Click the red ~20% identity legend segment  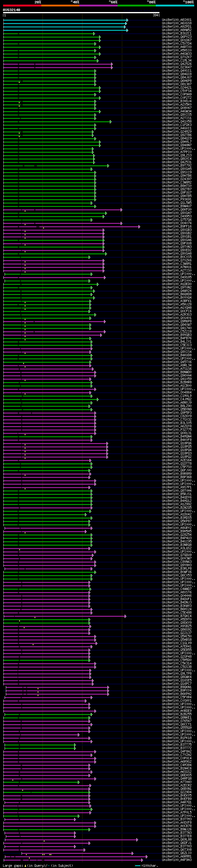(22, 6)
